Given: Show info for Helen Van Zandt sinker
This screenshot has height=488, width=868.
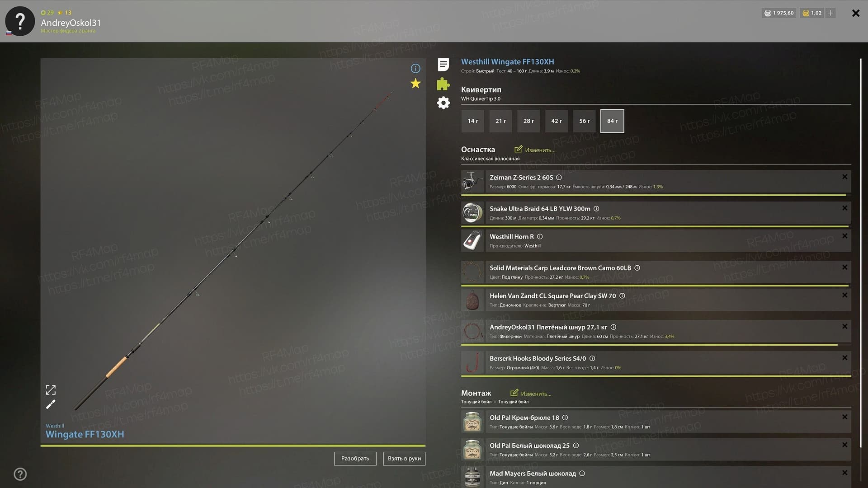Looking at the screenshot, I should 622,296.
